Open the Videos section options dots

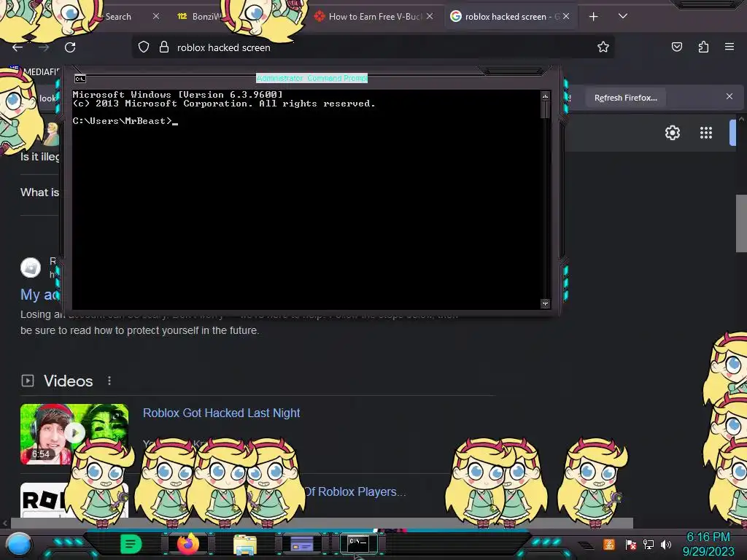click(x=109, y=381)
